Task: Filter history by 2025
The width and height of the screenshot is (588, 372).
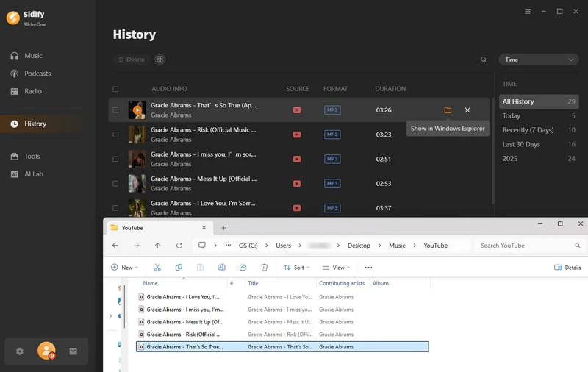Action: click(x=539, y=159)
